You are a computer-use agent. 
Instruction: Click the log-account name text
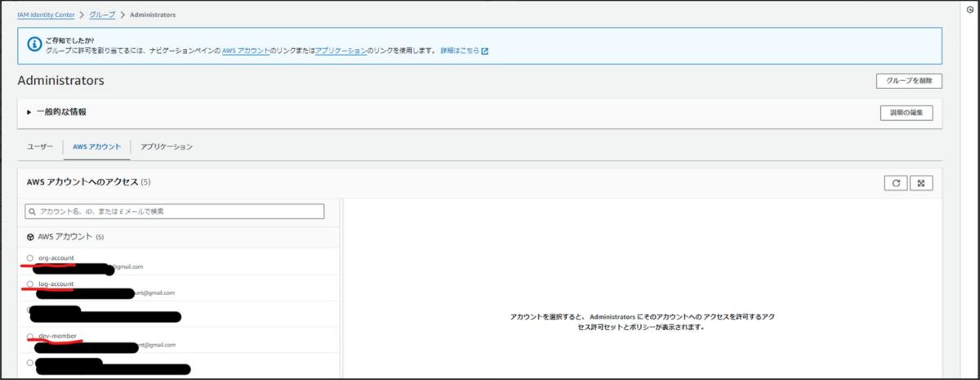click(x=56, y=284)
